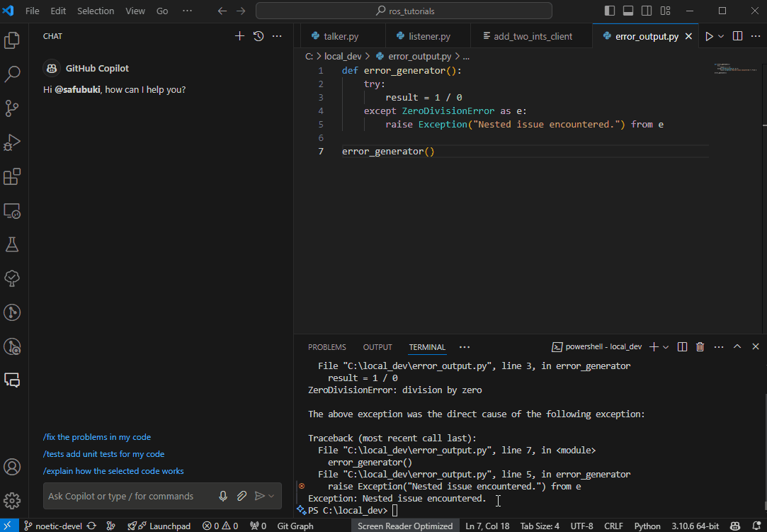Maximize the terminal panel size
This screenshot has width=767, height=532.
point(737,346)
